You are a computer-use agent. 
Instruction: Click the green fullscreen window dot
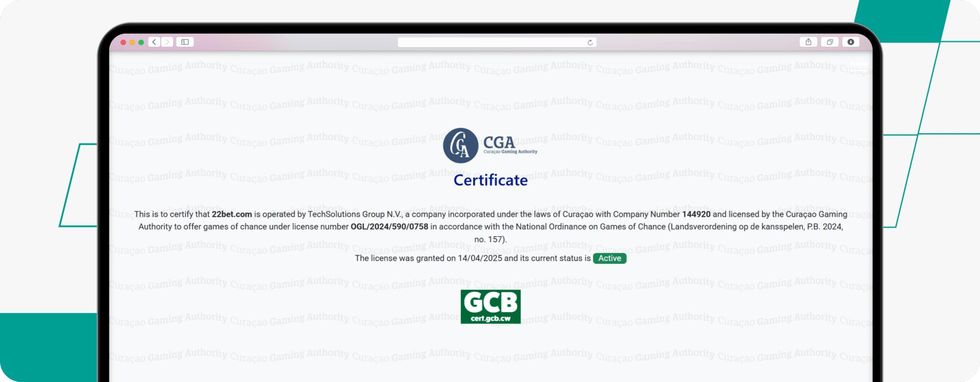click(141, 42)
